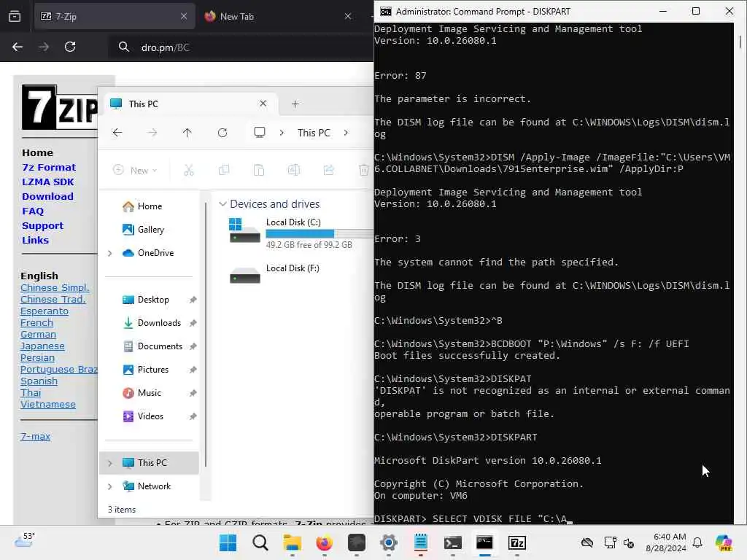Open 7-Zip File Manager from taskbar

[517, 542]
